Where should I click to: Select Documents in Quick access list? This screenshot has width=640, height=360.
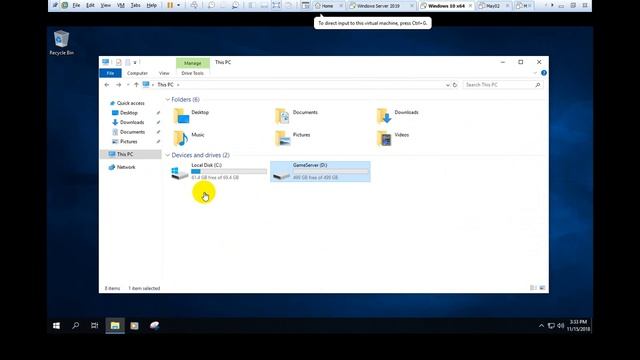tap(132, 132)
